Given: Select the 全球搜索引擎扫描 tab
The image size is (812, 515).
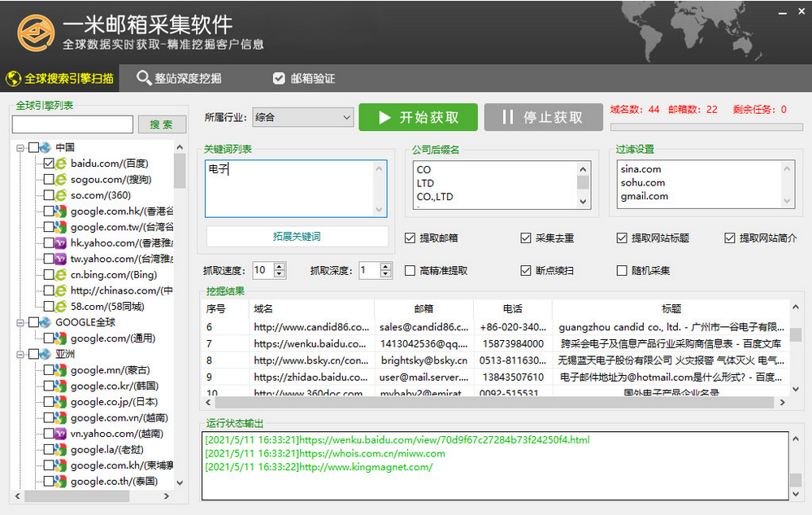Looking at the screenshot, I should [60, 79].
